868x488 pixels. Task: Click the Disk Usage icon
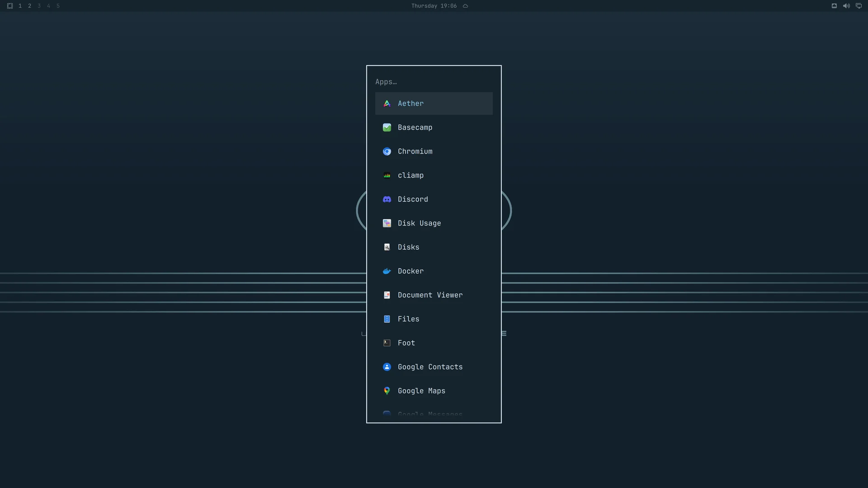point(387,223)
